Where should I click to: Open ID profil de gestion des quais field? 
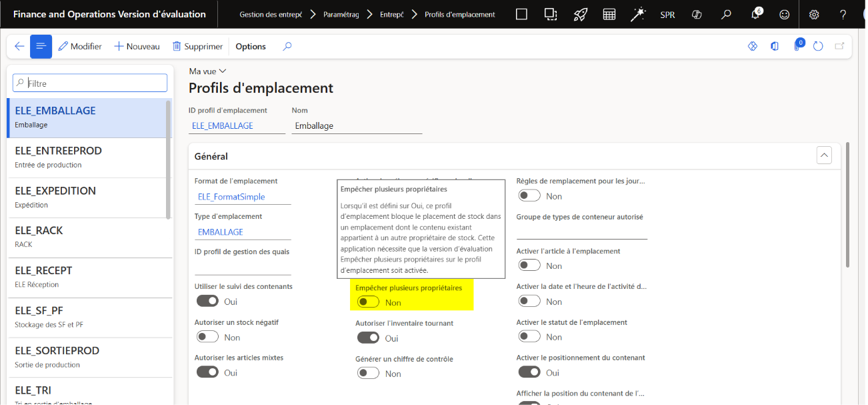tap(243, 268)
